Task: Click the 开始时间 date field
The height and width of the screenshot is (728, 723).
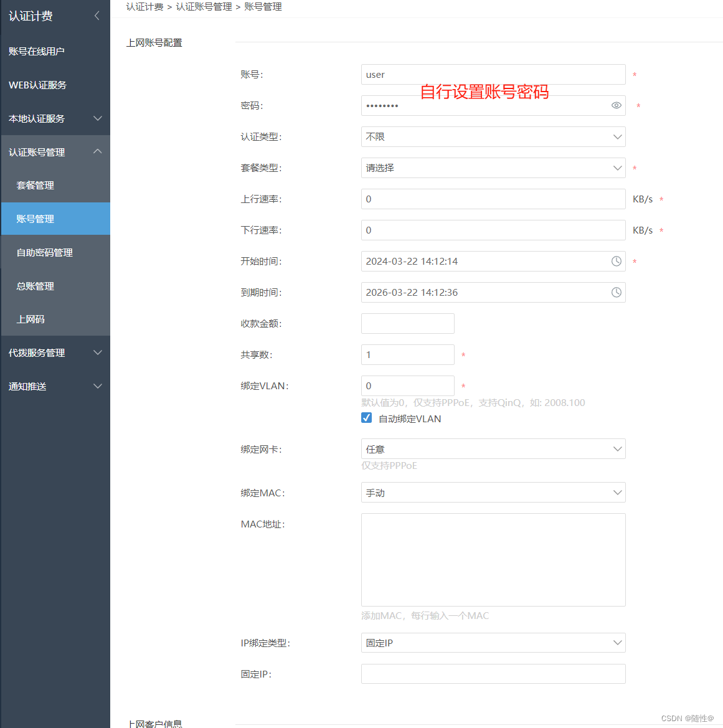Action: 493,261
